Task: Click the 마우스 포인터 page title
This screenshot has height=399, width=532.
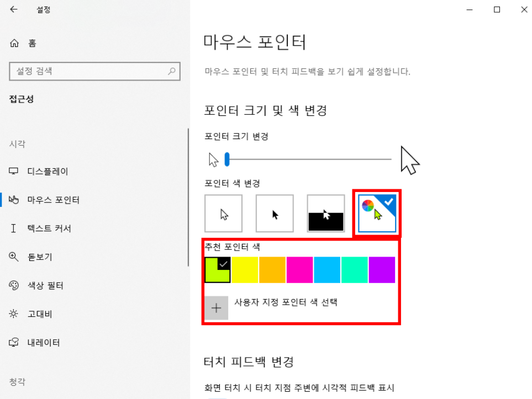Action: (x=255, y=42)
